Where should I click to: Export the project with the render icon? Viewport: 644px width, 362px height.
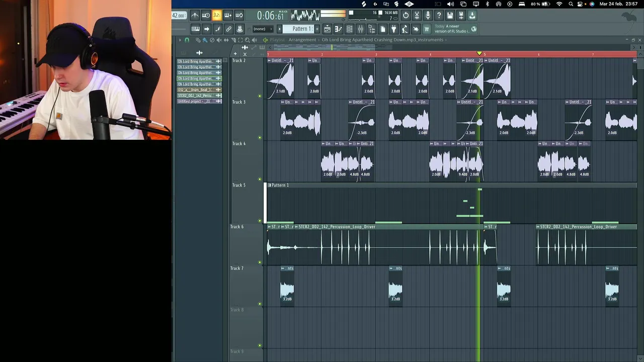click(x=472, y=16)
